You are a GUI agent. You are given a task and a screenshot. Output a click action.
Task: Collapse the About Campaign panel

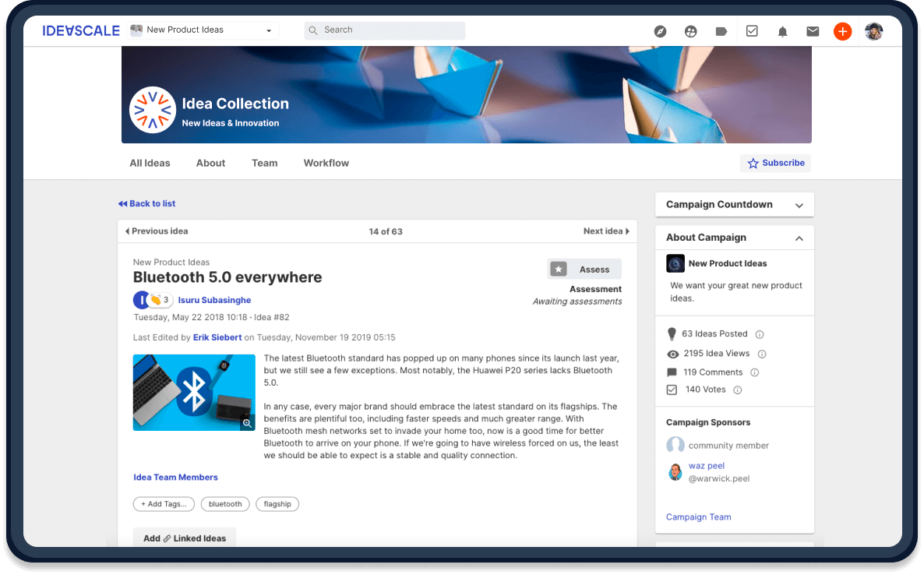coord(799,237)
